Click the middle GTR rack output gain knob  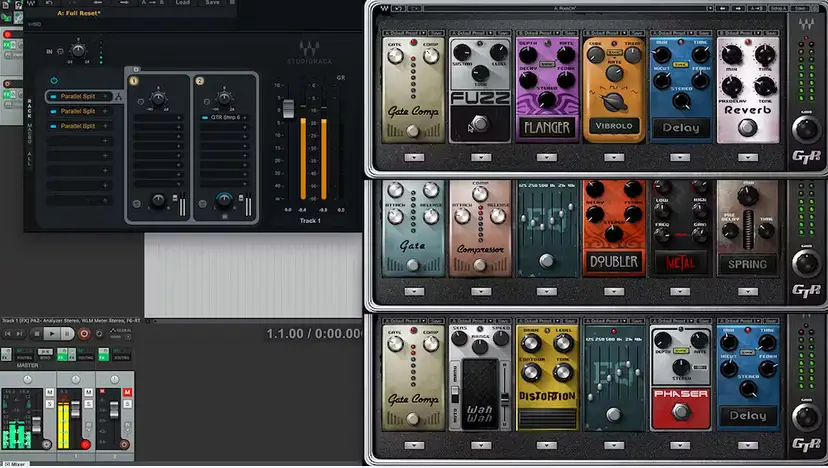tap(806, 263)
